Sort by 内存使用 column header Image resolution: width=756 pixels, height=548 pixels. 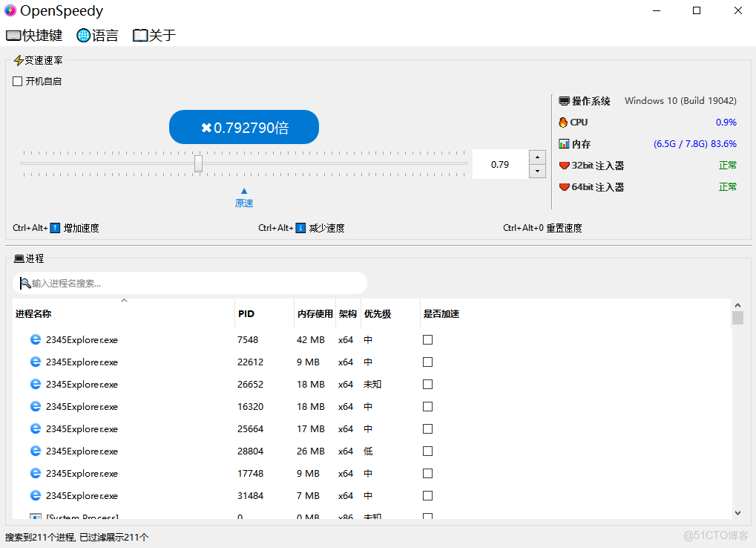[315, 313]
